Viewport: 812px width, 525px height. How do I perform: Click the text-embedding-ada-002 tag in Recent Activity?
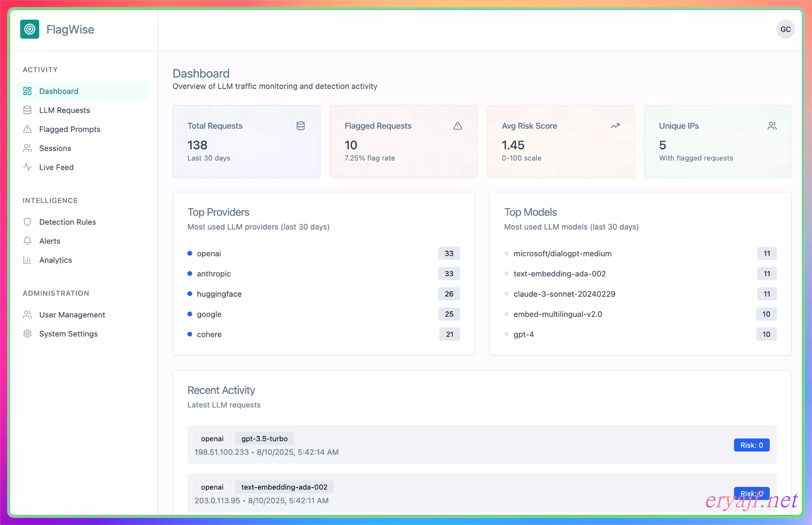[284, 487]
